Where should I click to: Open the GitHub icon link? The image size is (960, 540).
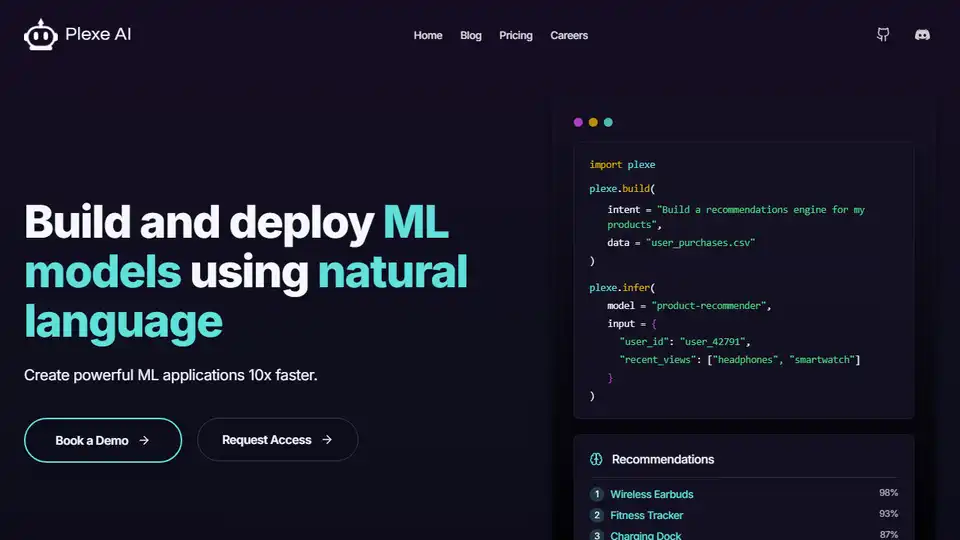tap(883, 35)
